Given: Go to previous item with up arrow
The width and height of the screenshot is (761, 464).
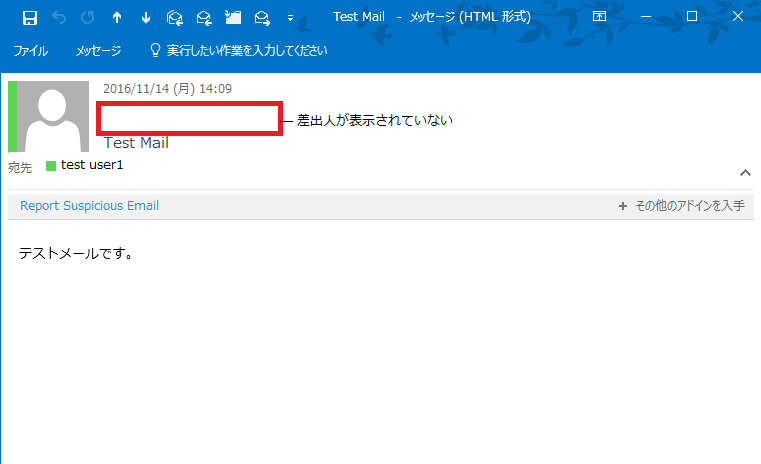Looking at the screenshot, I should point(117,18).
